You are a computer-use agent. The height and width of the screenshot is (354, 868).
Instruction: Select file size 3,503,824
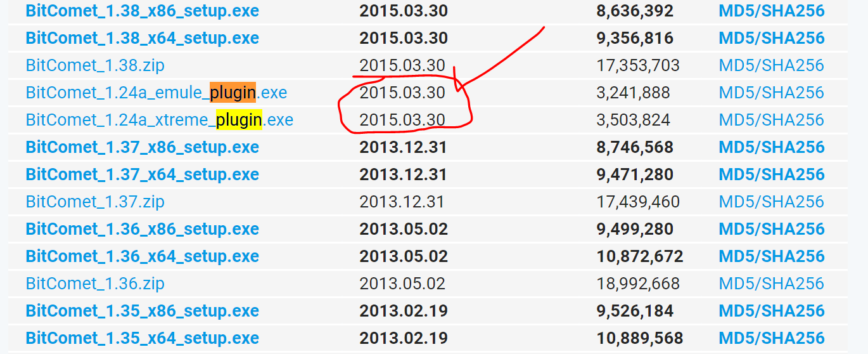click(633, 120)
